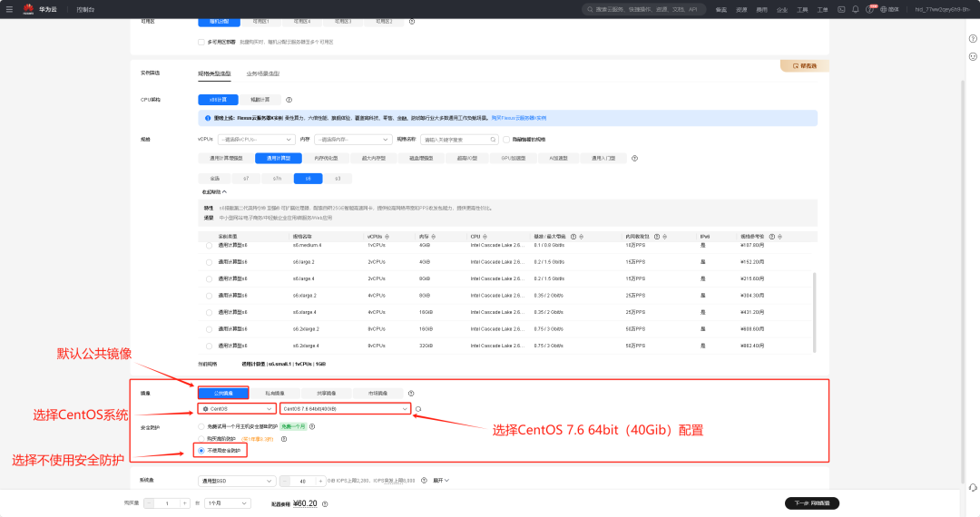
Task: Open the 控制台 console link
Action: (85, 9)
